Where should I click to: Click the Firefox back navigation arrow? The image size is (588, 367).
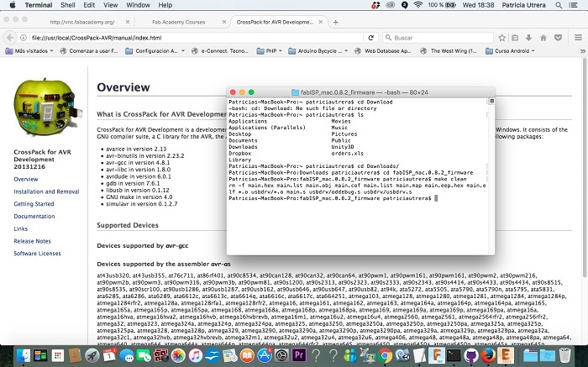10,38
